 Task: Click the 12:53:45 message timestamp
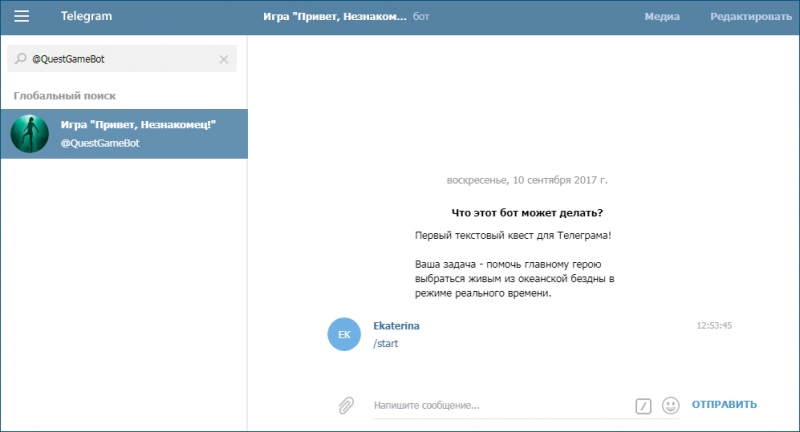714,325
